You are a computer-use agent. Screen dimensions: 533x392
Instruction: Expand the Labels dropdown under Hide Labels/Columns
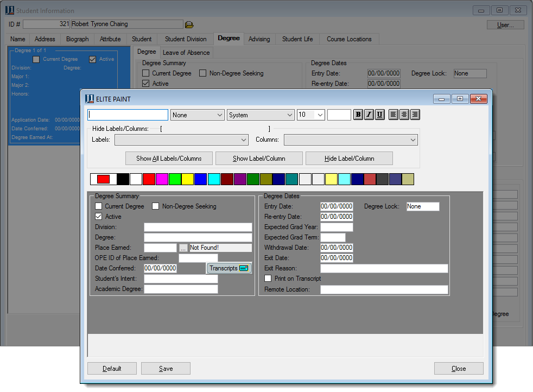181,140
